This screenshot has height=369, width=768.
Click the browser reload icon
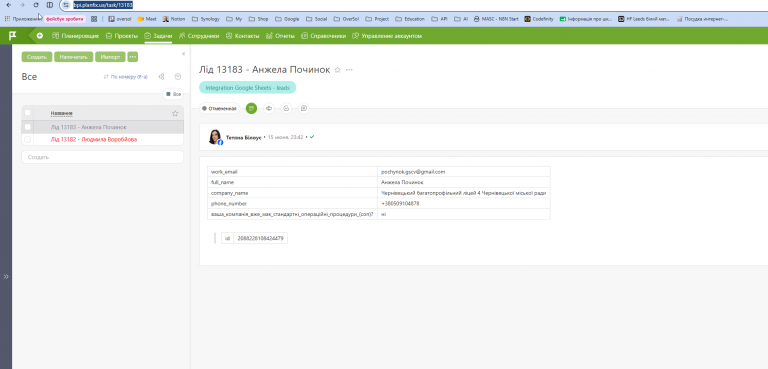pyautogui.click(x=36, y=5)
